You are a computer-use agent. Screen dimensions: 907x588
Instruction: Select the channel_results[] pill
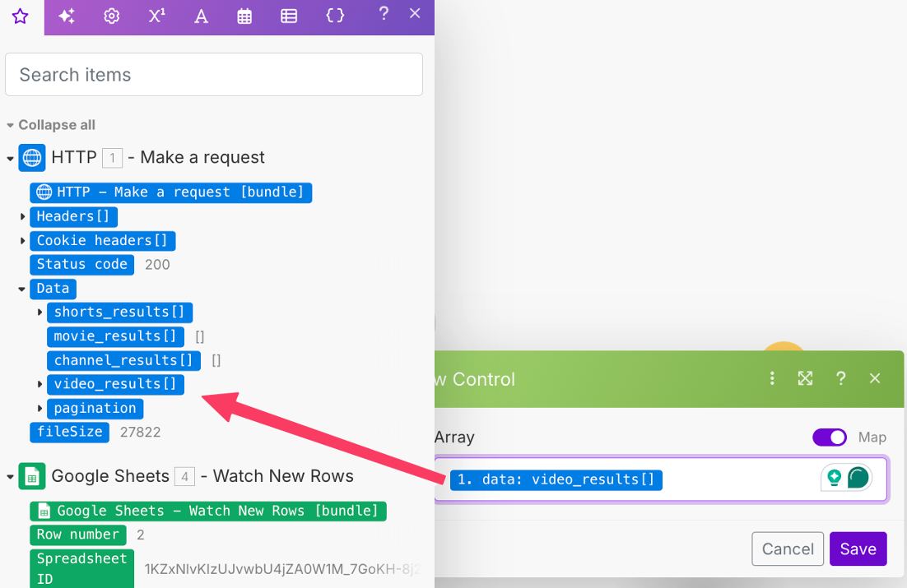(123, 361)
